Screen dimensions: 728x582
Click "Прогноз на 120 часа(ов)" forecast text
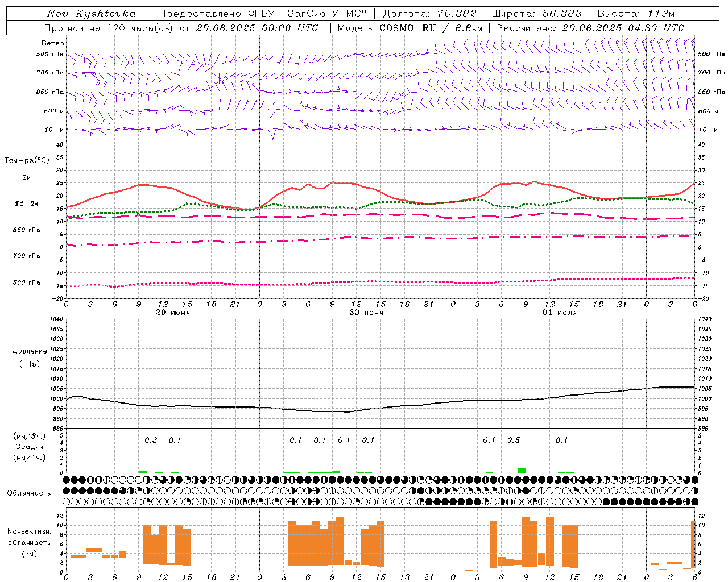[x=110, y=28]
